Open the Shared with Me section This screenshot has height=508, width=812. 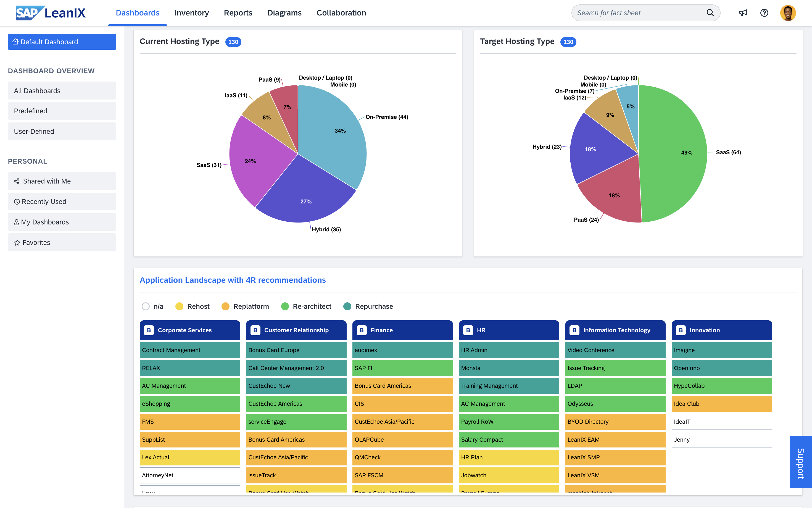[62, 181]
